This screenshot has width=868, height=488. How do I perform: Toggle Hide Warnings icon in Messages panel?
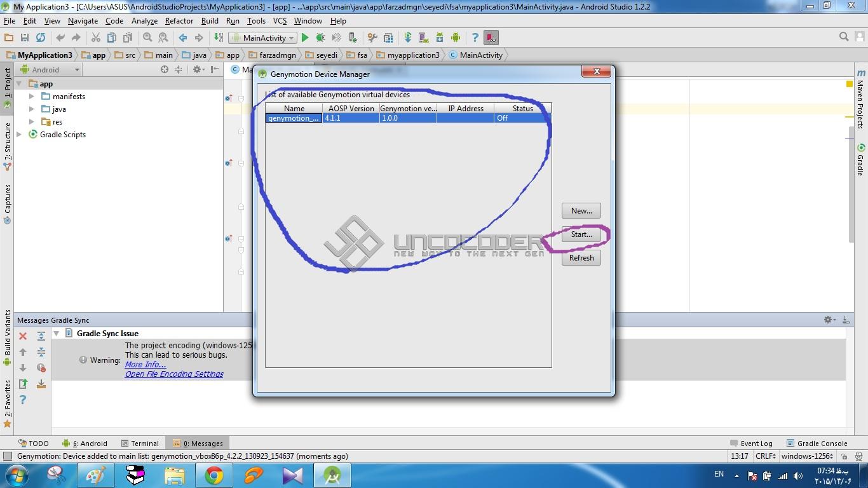(41, 368)
